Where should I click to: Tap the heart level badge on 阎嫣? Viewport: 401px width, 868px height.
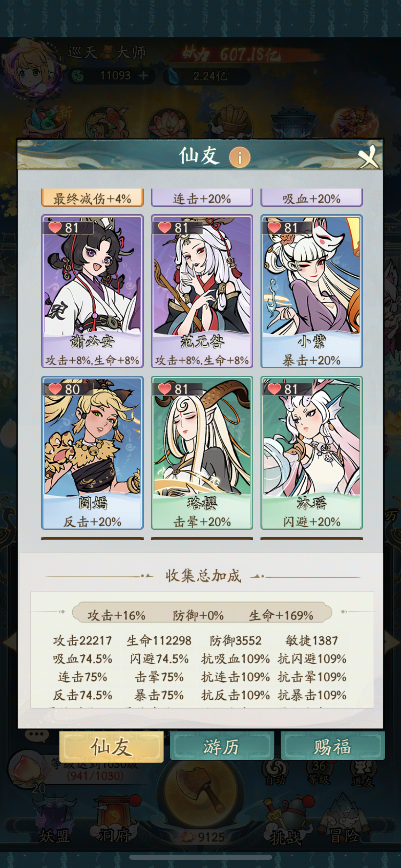pyautogui.click(x=68, y=389)
